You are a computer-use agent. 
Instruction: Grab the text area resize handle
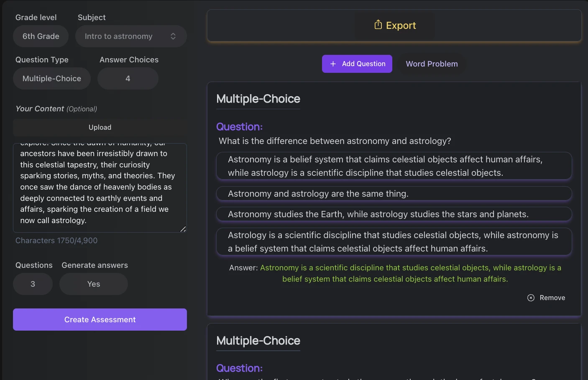tap(183, 229)
